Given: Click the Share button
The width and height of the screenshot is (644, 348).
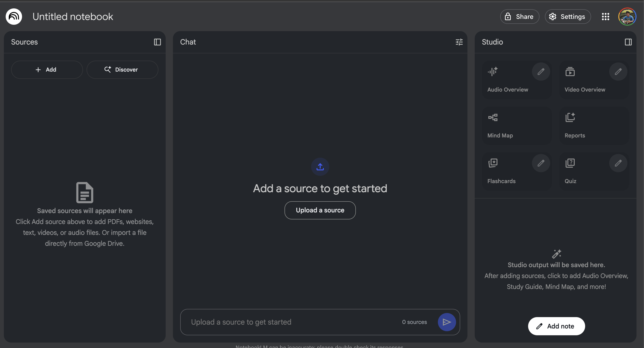Looking at the screenshot, I should click(x=519, y=17).
